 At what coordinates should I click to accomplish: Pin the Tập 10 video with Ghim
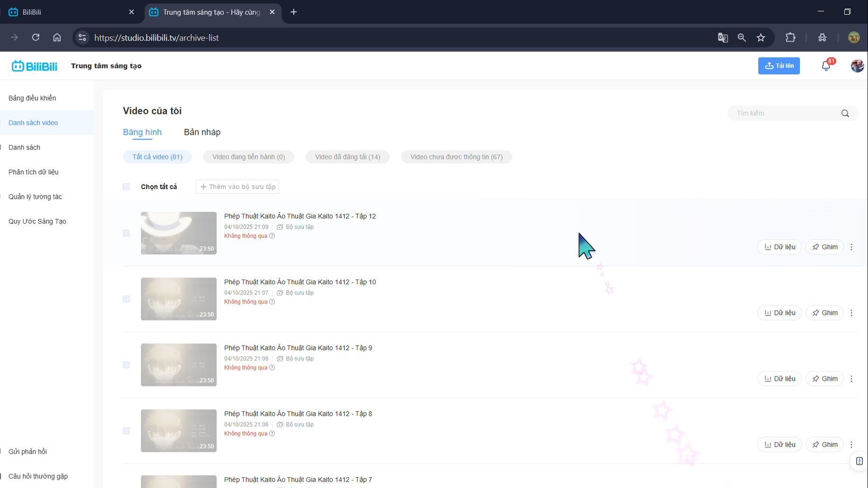click(824, 313)
